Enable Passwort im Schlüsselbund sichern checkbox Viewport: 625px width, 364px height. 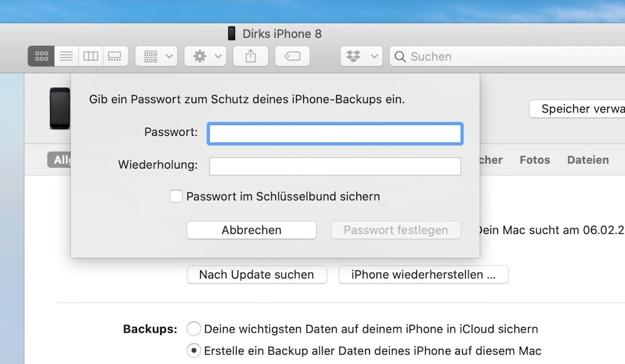tap(176, 196)
